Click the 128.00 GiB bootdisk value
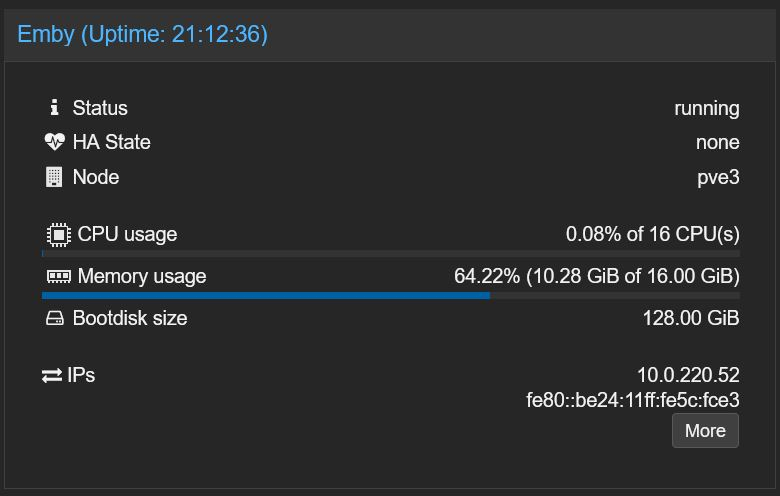 pos(690,318)
